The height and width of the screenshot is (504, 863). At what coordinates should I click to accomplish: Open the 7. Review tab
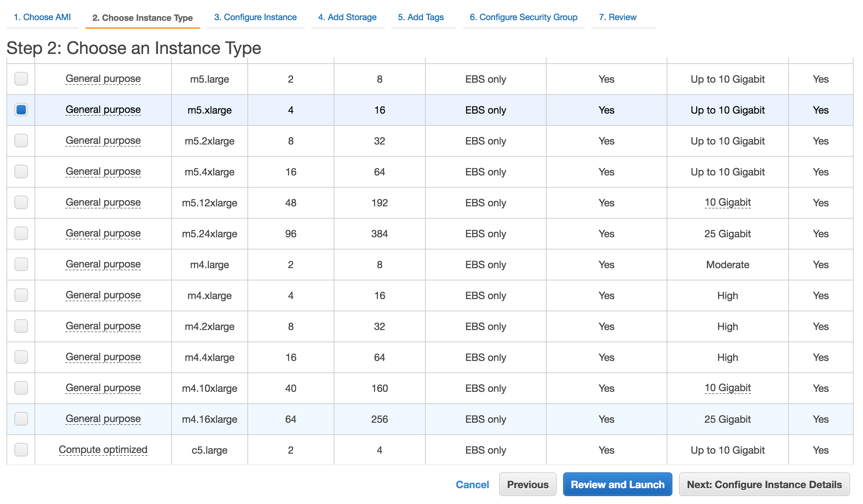618,17
